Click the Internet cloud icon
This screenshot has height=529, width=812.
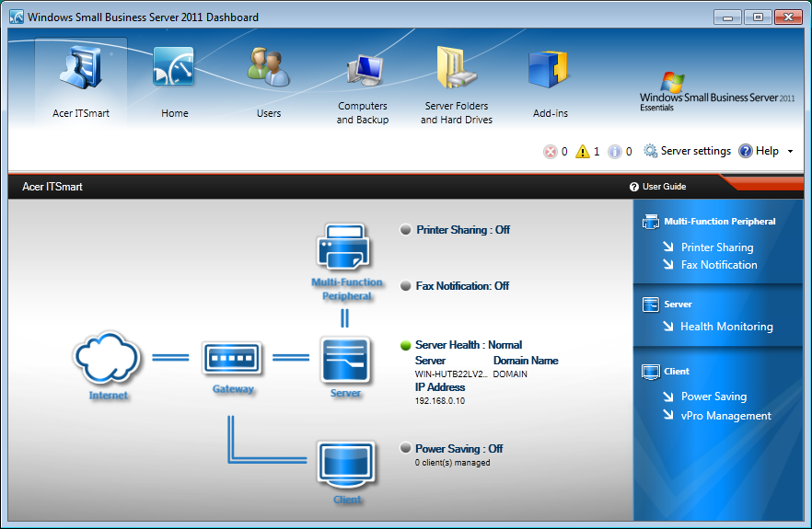click(x=107, y=358)
